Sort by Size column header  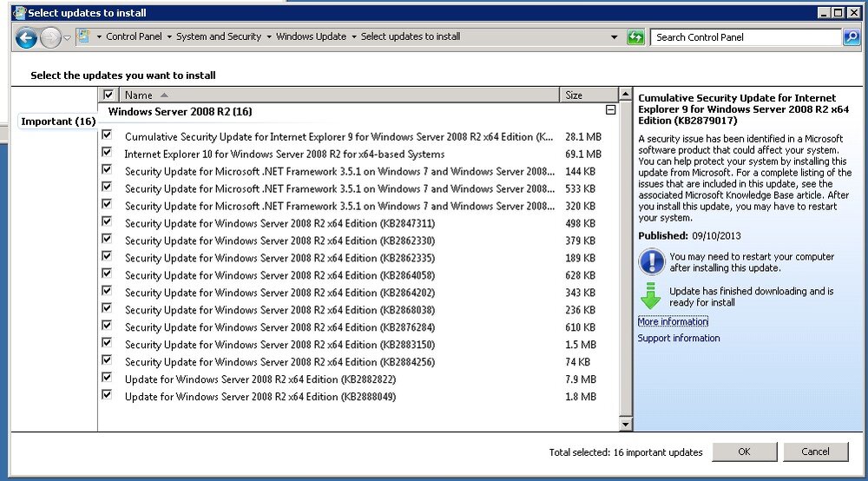click(589, 96)
